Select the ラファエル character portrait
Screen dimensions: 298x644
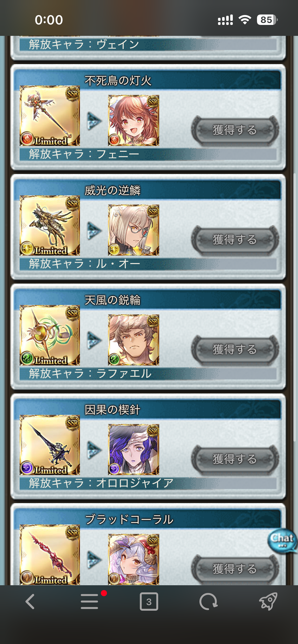(x=133, y=340)
